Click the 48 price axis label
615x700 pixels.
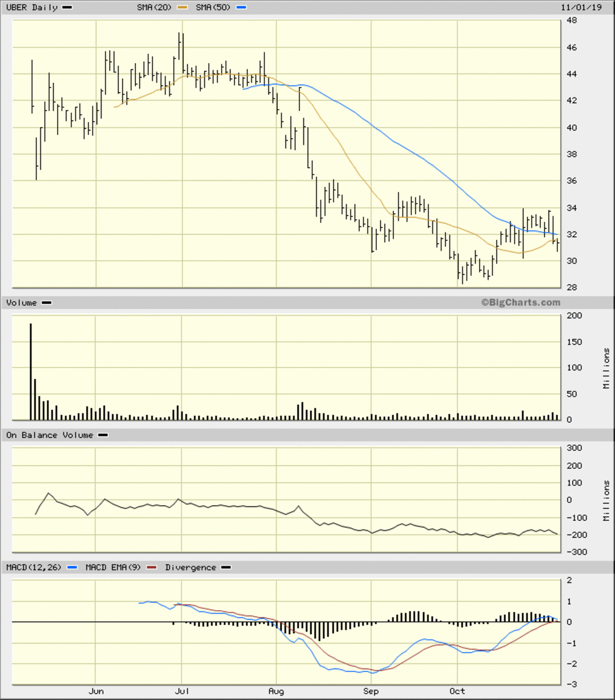572,20
